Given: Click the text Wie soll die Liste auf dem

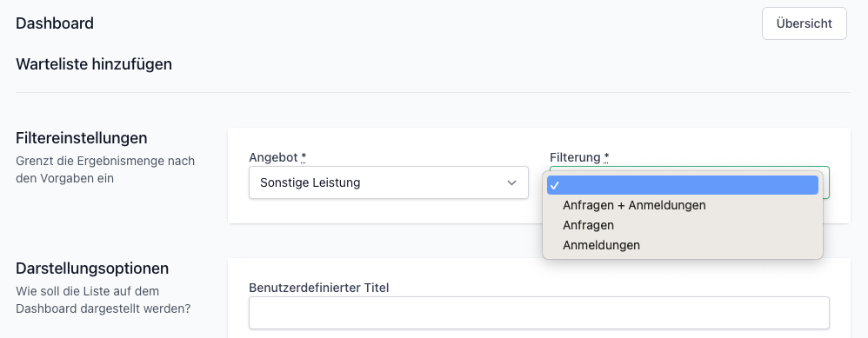Looking at the screenshot, I should tap(88, 291).
